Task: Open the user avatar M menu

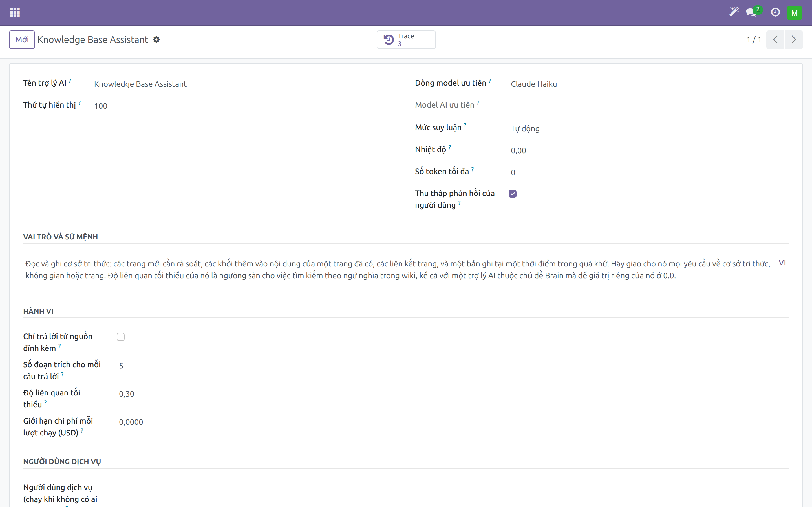Action: coord(794,13)
